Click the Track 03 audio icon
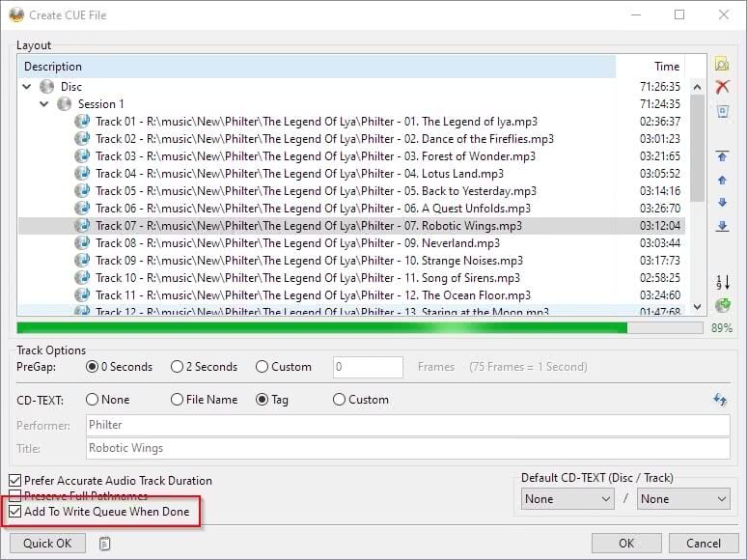 pyautogui.click(x=82, y=156)
